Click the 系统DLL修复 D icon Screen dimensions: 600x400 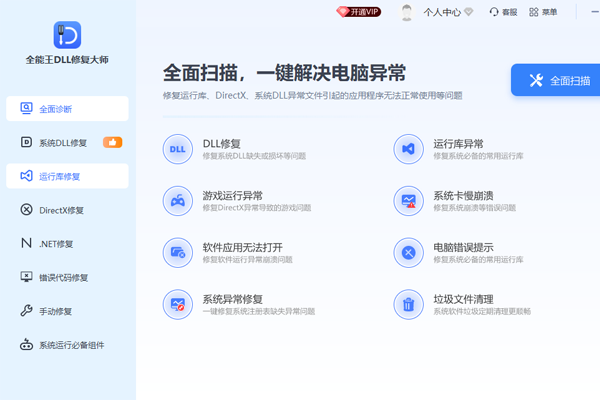tap(26, 142)
